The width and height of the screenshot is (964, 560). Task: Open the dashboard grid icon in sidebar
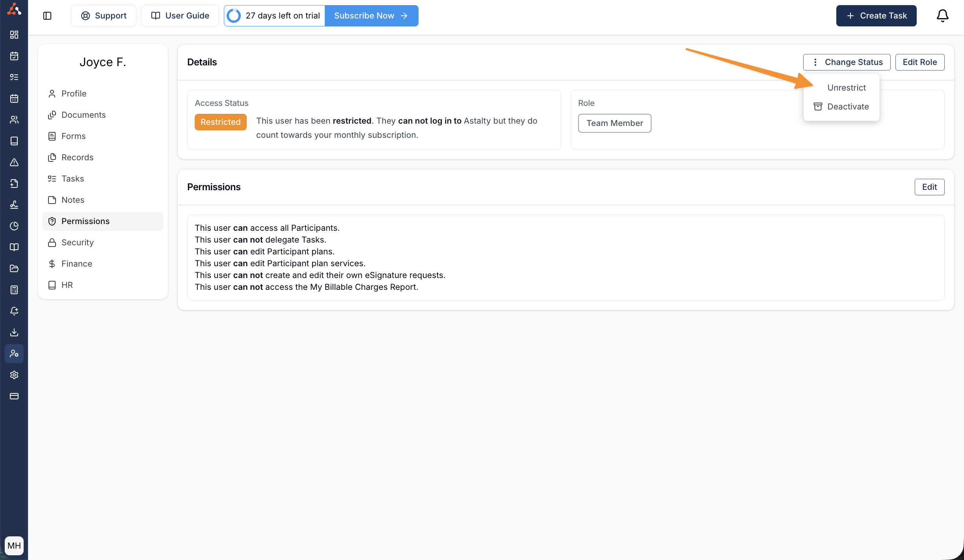[x=14, y=35]
